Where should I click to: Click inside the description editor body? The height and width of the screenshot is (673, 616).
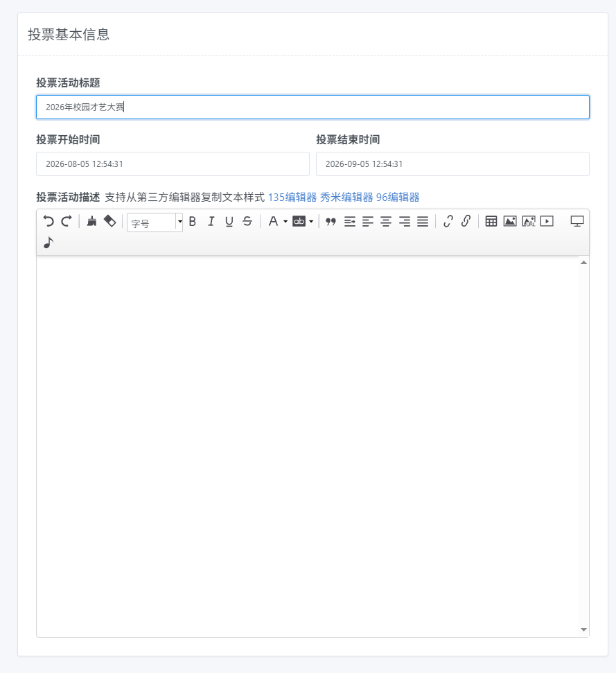(x=308, y=446)
